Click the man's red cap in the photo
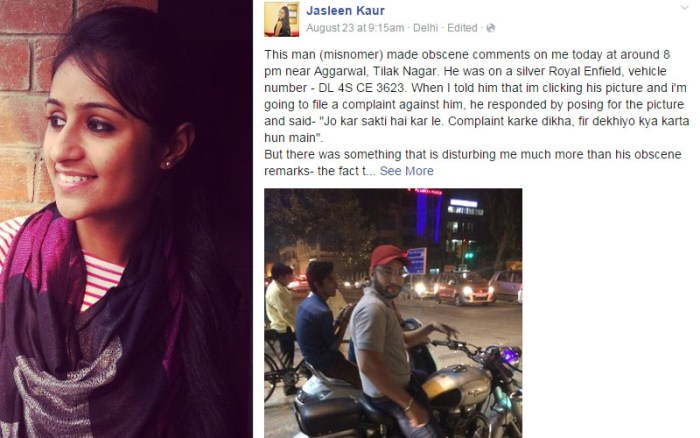 pos(388,255)
